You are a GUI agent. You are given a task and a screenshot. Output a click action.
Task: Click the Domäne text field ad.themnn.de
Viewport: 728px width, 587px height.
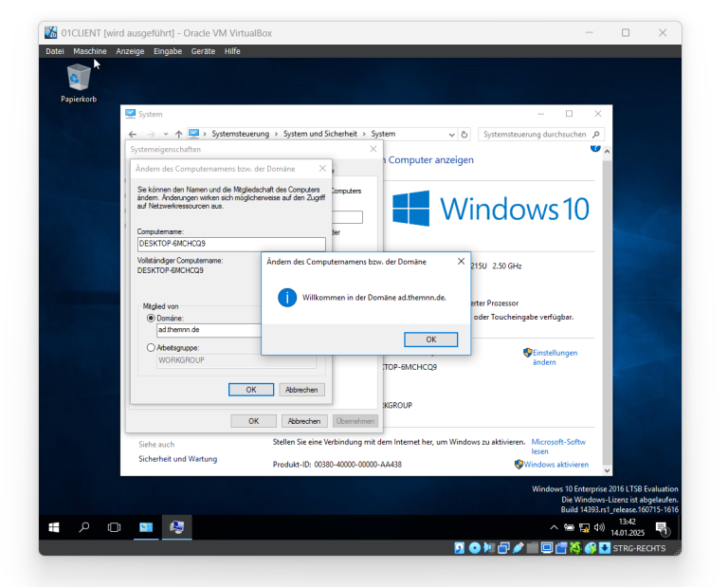click(x=209, y=330)
